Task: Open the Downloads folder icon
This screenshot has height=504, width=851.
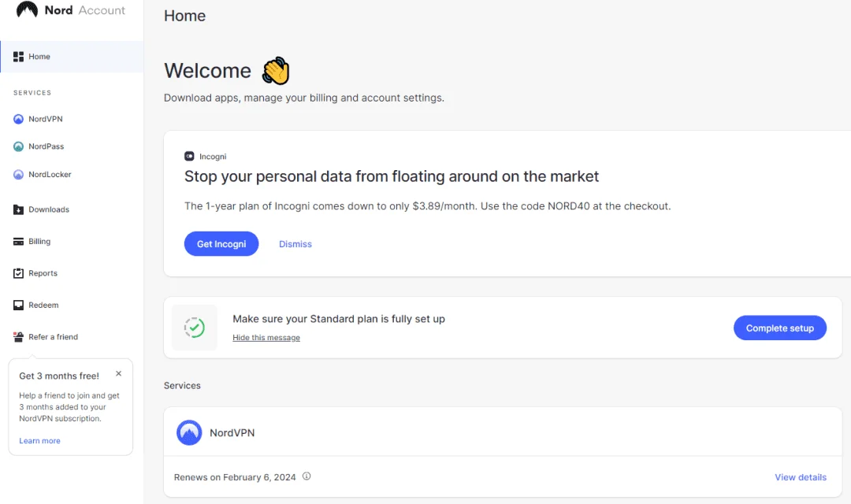Action: (x=18, y=209)
